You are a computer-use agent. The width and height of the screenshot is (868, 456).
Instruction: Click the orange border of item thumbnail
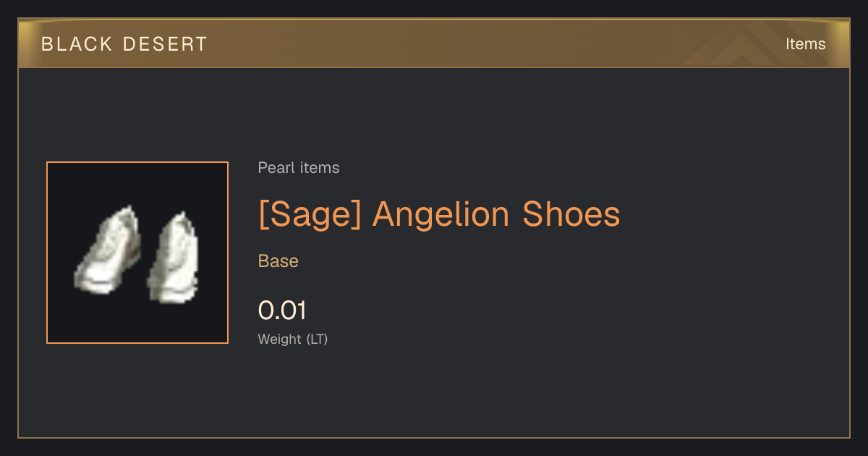(x=137, y=162)
